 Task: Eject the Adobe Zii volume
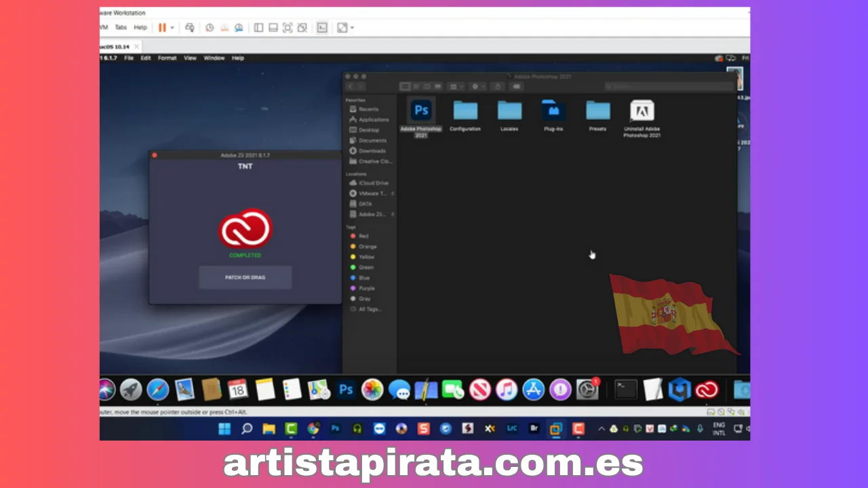point(393,215)
